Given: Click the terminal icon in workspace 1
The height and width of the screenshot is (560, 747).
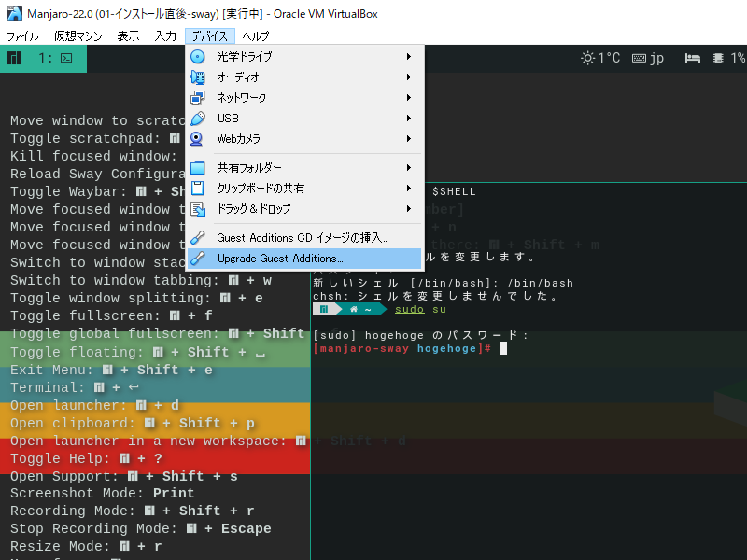Looking at the screenshot, I should 66,58.
